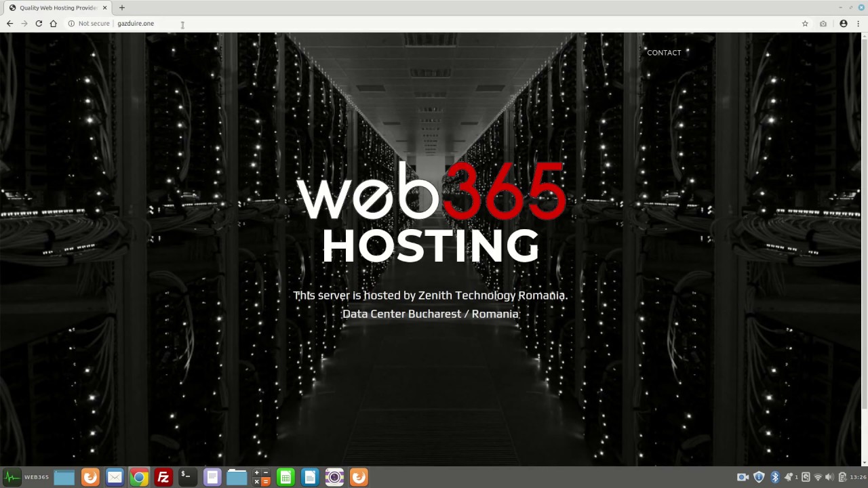Image resolution: width=868 pixels, height=488 pixels.
Task: Open the purple notes app icon
Action: [x=212, y=477]
